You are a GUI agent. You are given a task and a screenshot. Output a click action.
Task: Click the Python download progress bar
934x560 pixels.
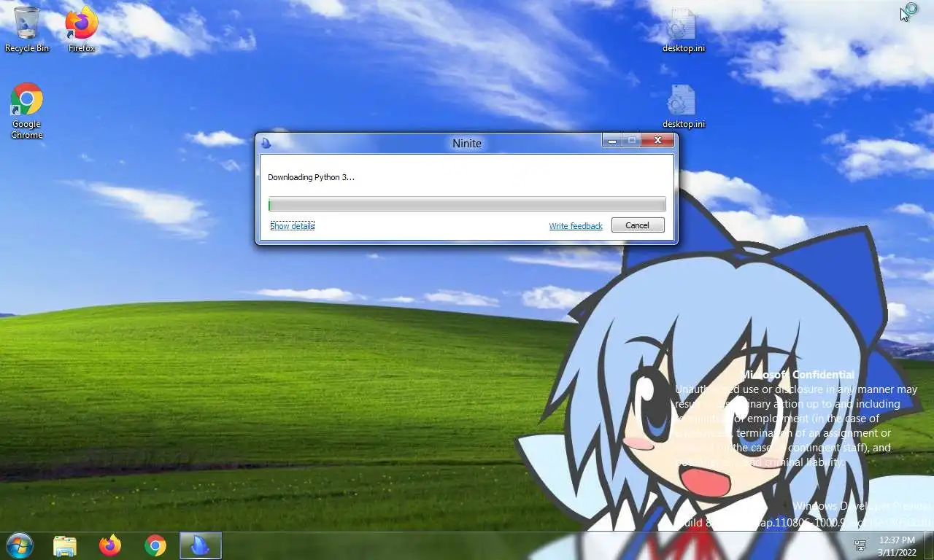pos(467,205)
